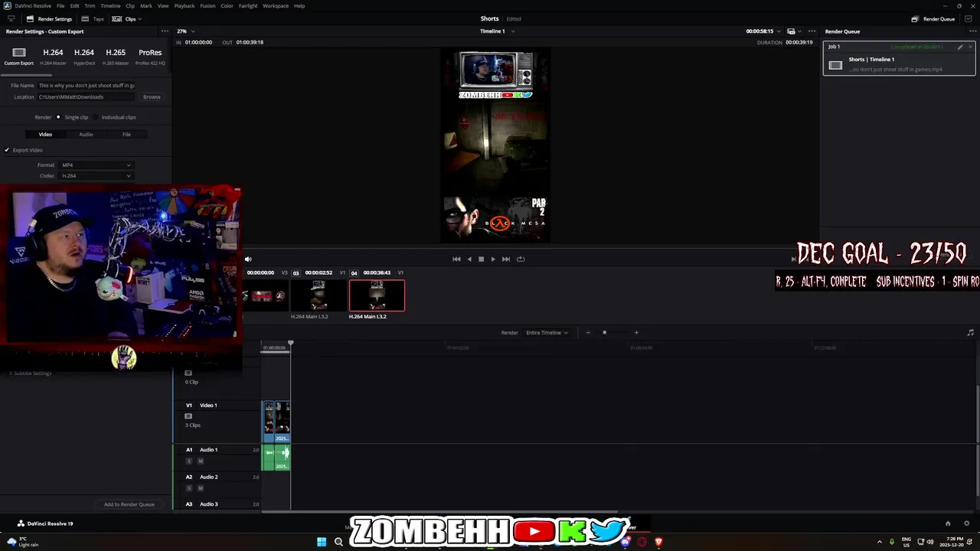Open the Timeline 1 selector dropdown

497,31
